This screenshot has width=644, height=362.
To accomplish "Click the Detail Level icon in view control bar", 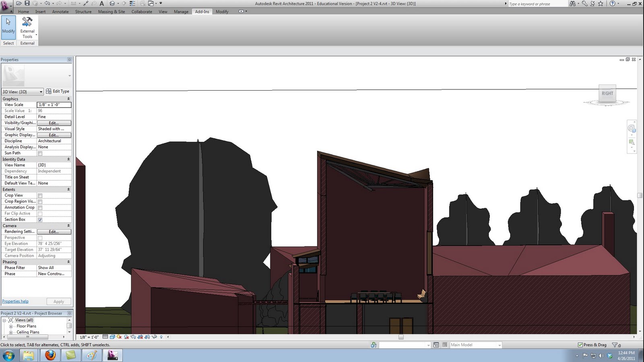I will 105,337.
